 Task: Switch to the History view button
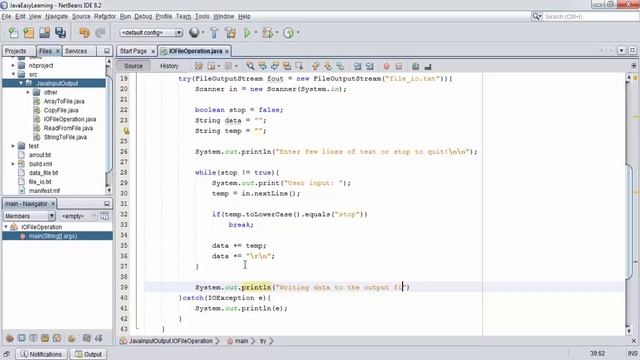tap(169, 66)
